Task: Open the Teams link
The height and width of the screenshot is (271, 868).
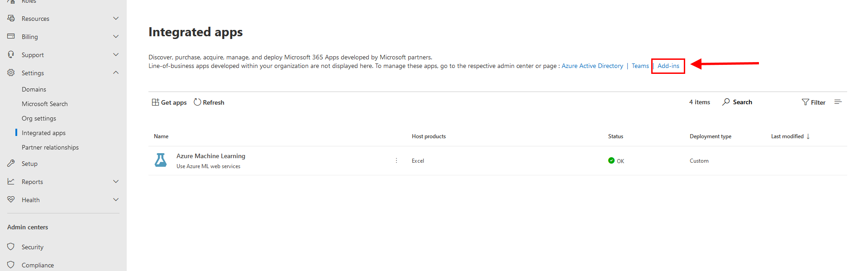Action: [640, 66]
